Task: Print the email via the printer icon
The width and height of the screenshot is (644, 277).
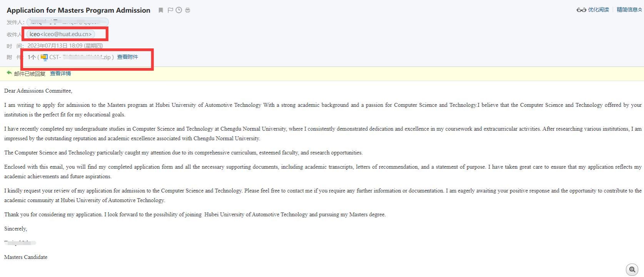Action: [188, 10]
